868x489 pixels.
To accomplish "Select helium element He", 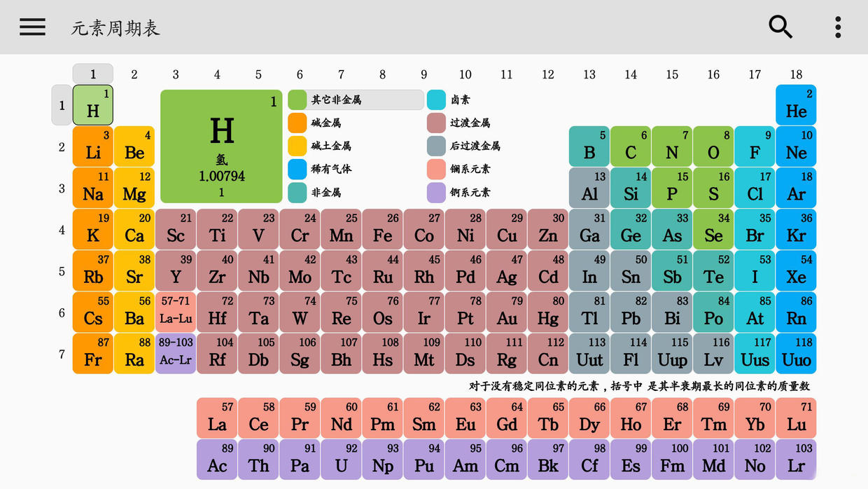I will 796,105.
